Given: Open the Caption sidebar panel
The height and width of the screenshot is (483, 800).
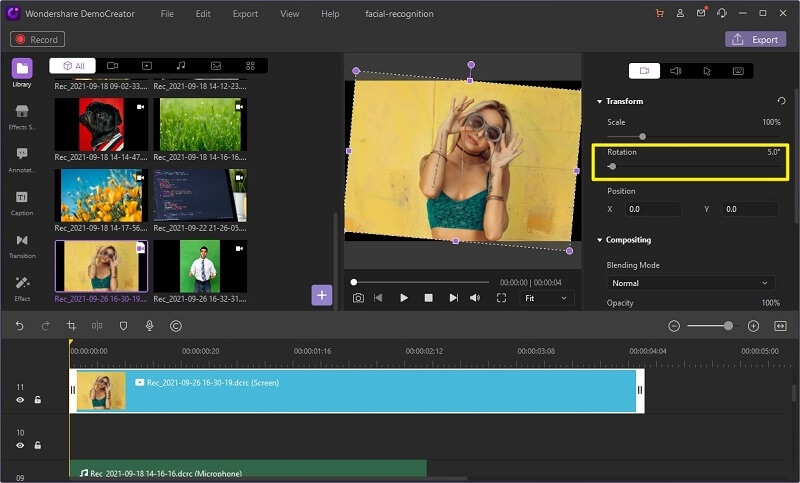Looking at the screenshot, I should pos(22,202).
